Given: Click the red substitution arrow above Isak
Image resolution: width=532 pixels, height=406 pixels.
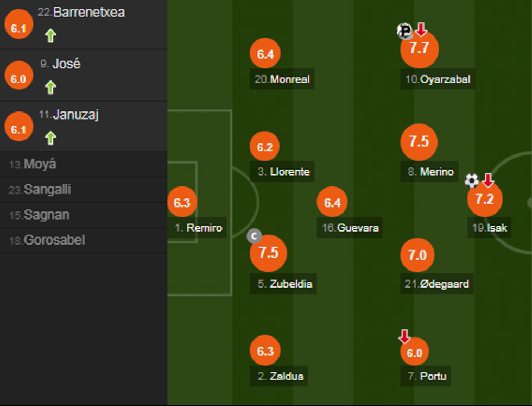Looking at the screenshot, I should tap(488, 180).
